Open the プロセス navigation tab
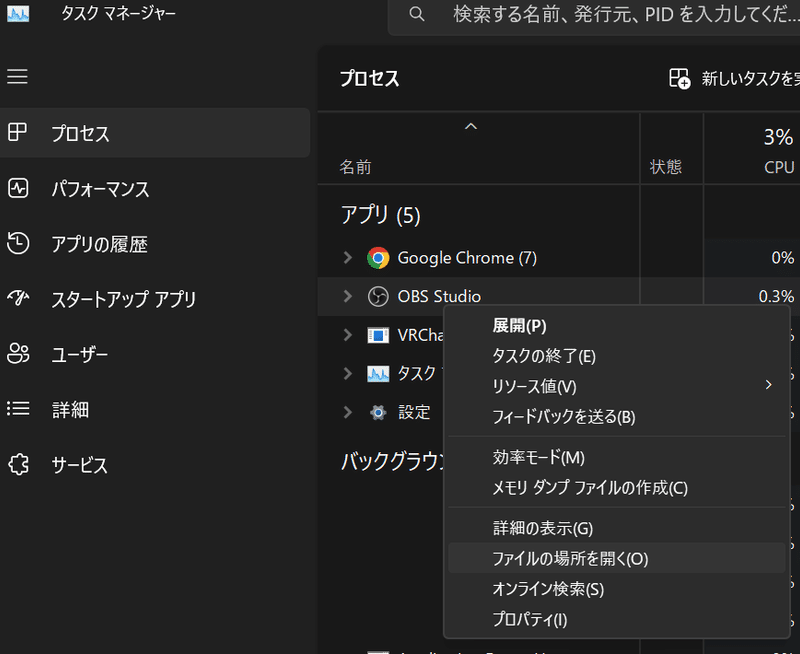Viewport: 800px width, 654px height. click(155, 133)
